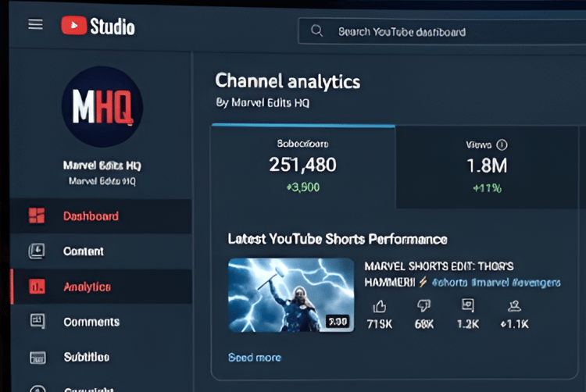Focus the Search YouTube dashboard field
Image resolution: width=586 pixels, height=392 pixels.
pos(441,31)
